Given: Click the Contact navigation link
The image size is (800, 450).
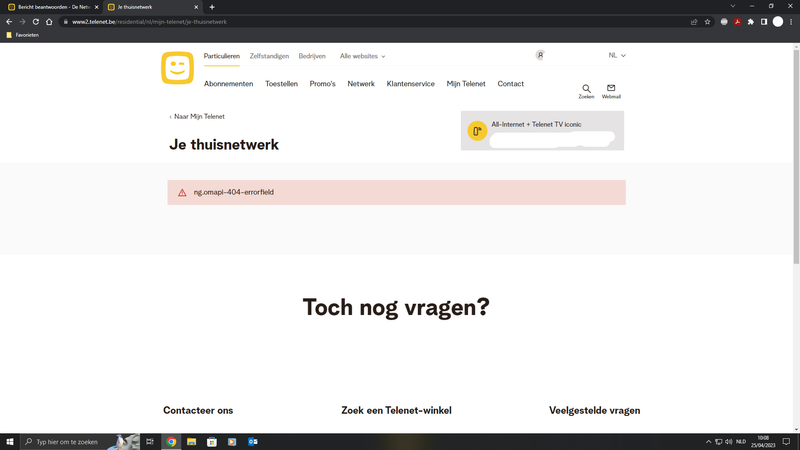Looking at the screenshot, I should click(x=510, y=84).
